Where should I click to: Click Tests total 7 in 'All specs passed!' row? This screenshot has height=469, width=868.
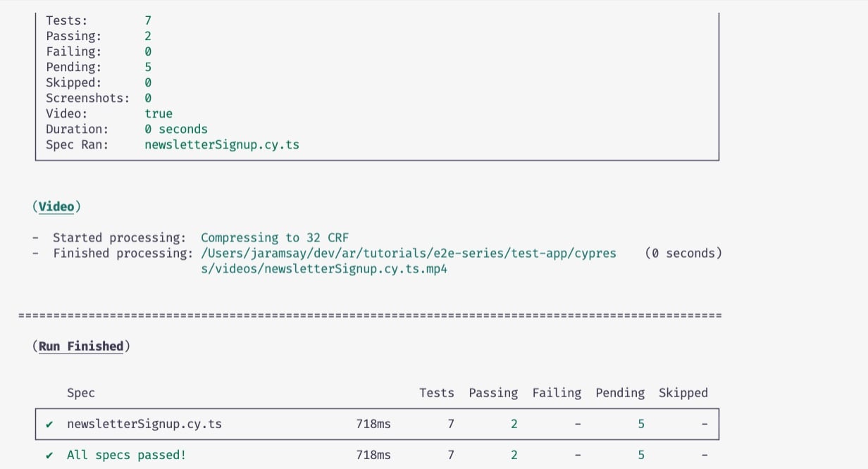click(451, 455)
